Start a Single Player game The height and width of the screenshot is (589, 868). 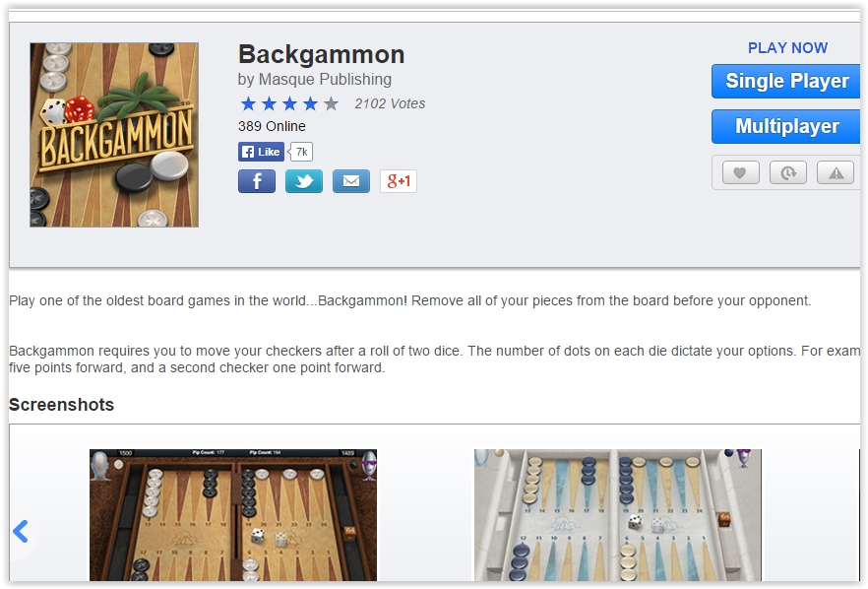coord(786,82)
